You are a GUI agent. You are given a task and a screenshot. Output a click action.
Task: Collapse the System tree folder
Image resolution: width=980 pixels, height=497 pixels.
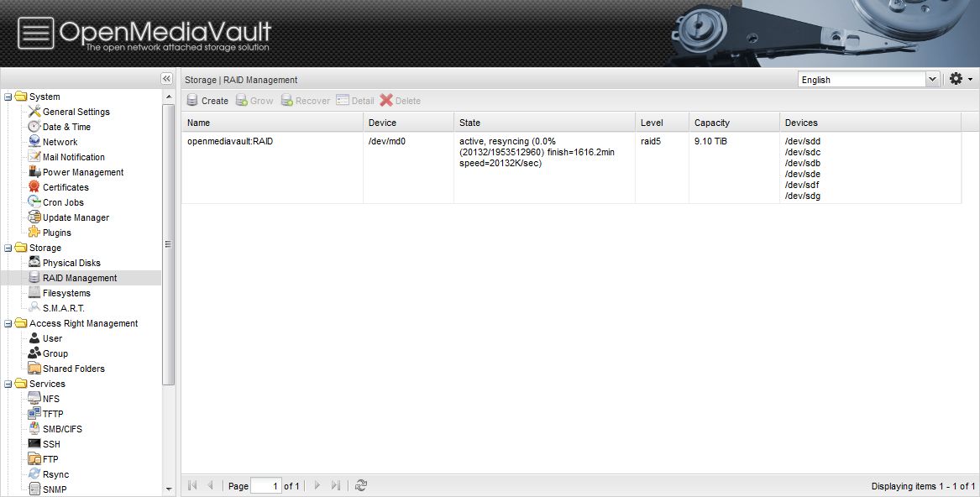click(8, 97)
